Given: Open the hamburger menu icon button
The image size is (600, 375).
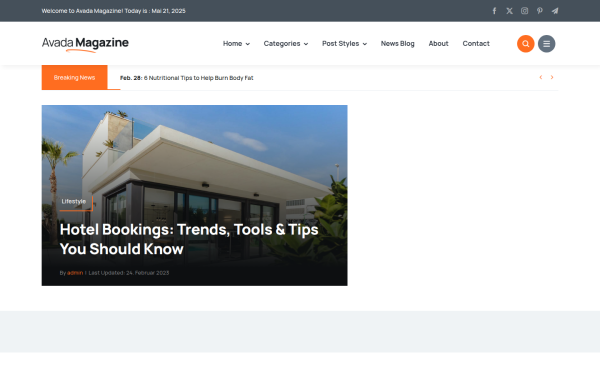Looking at the screenshot, I should pyautogui.click(x=546, y=44).
